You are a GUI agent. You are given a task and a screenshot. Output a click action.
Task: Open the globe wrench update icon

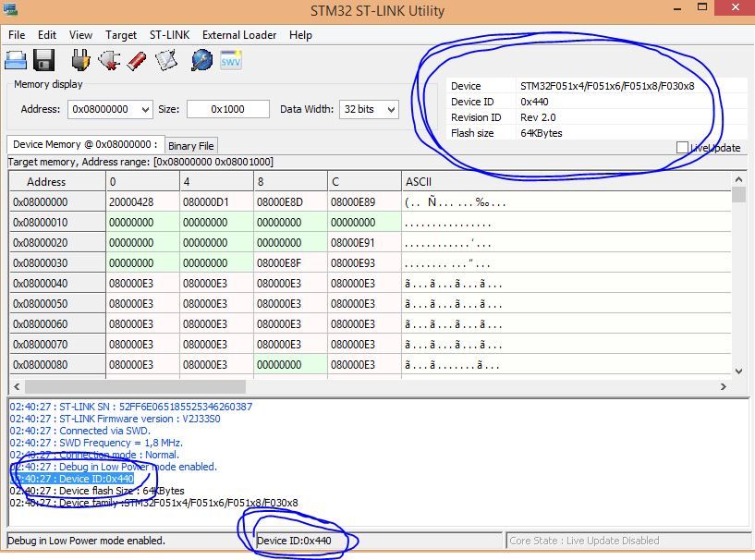coord(201,61)
